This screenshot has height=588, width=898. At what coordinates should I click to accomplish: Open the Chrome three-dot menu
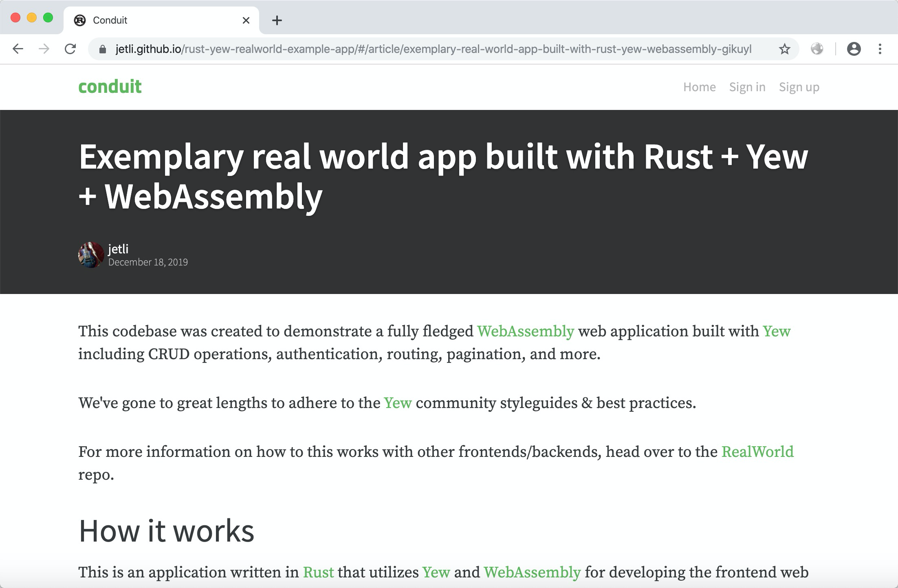point(880,49)
